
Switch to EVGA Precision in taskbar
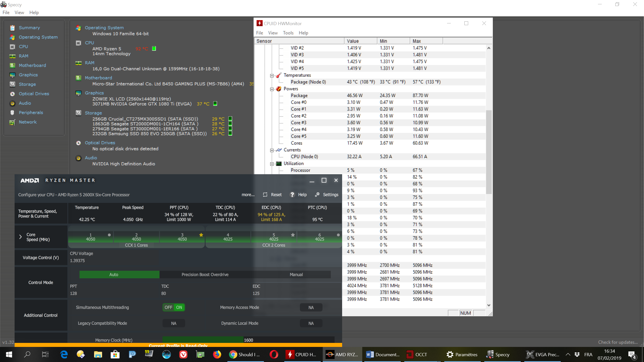542,354
